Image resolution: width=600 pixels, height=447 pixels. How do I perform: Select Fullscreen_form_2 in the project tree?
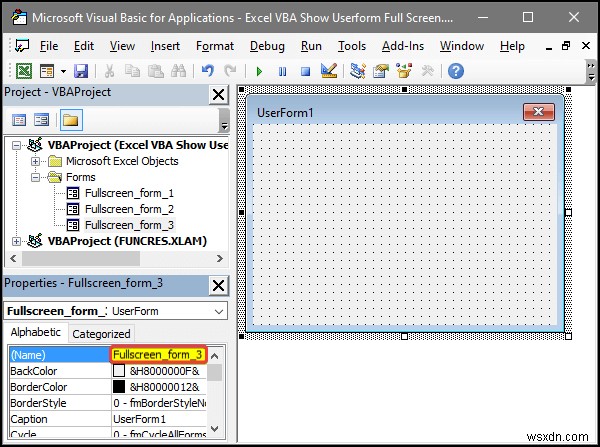[129, 209]
